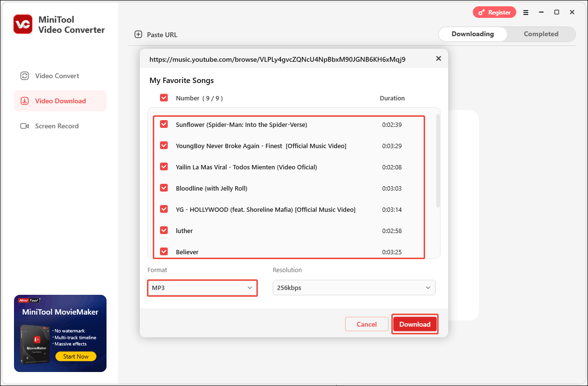Image resolution: width=588 pixels, height=386 pixels.
Task: Open the Video Download section
Action: 60,101
